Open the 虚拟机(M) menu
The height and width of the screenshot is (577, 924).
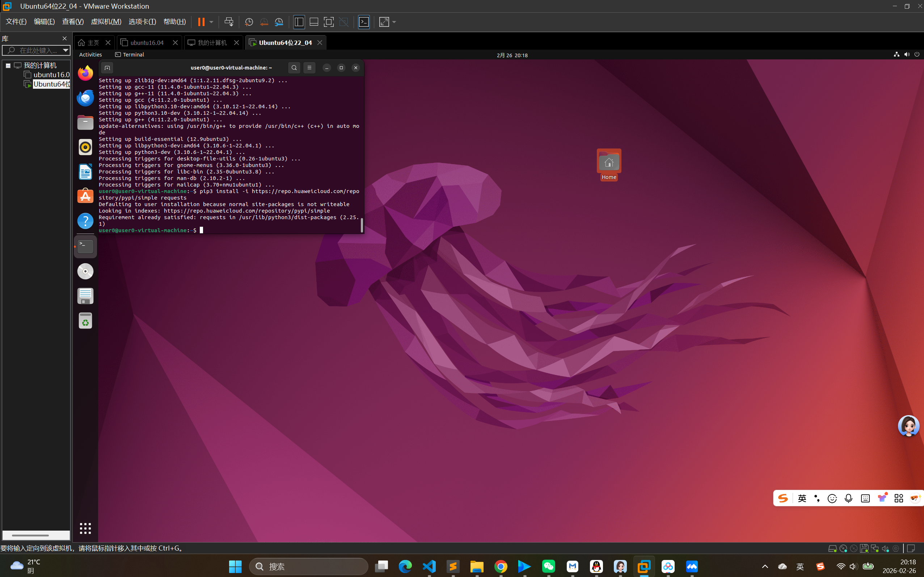pyautogui.click(x=106, y=22)
